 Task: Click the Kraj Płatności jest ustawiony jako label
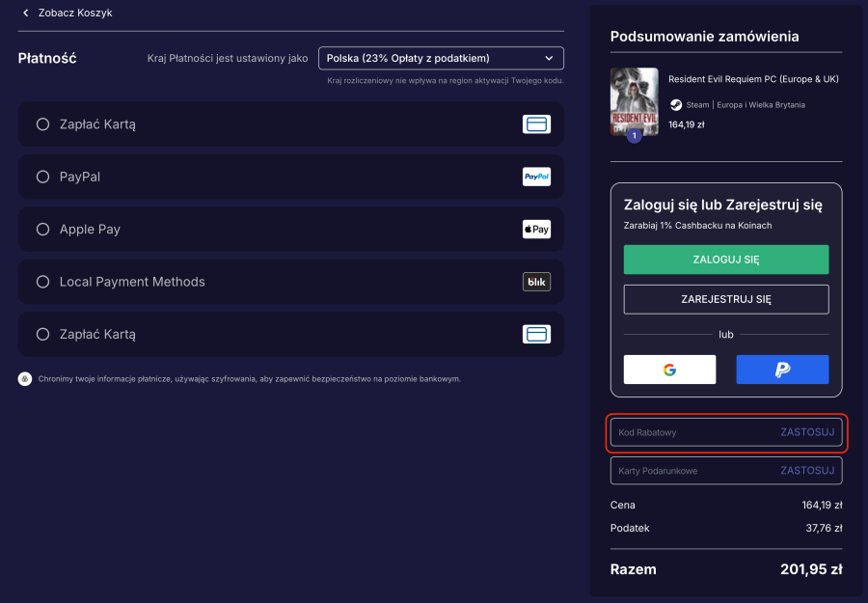pos(228,58)
